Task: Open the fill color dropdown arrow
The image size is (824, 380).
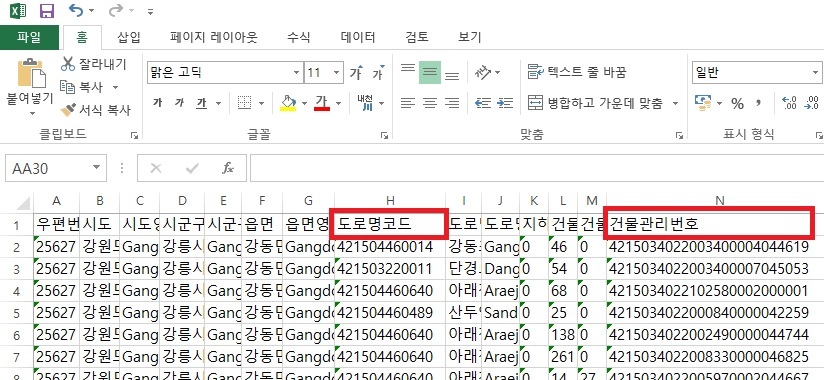Action: tap(304, 103)
